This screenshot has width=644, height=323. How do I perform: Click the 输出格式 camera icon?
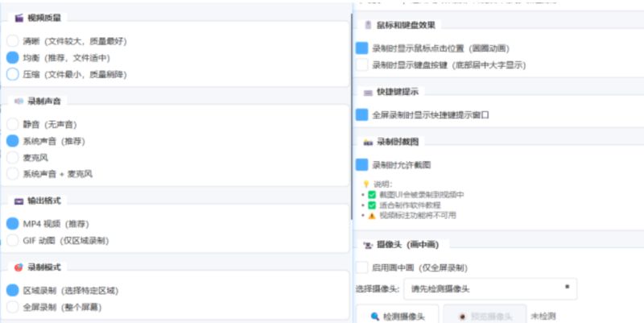click(x=19, y=200)
